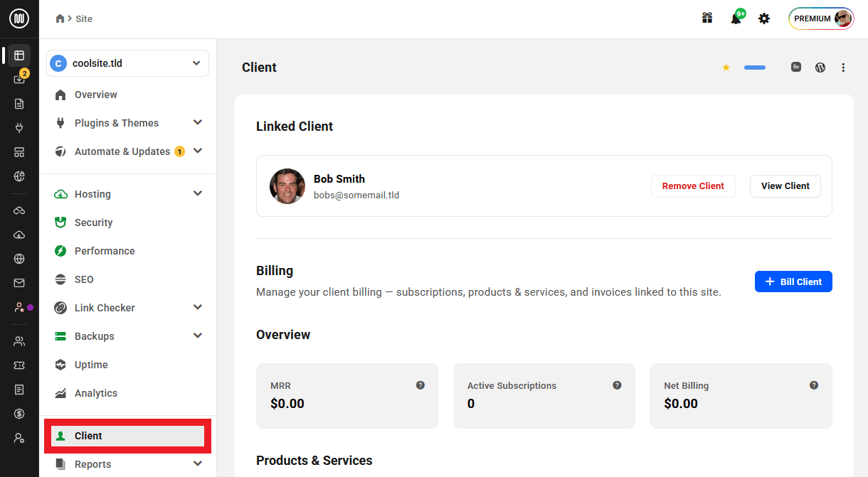Open the envelope email icon in left rail
The height and width of the screenshot is (477, 868).
[19, 283]
